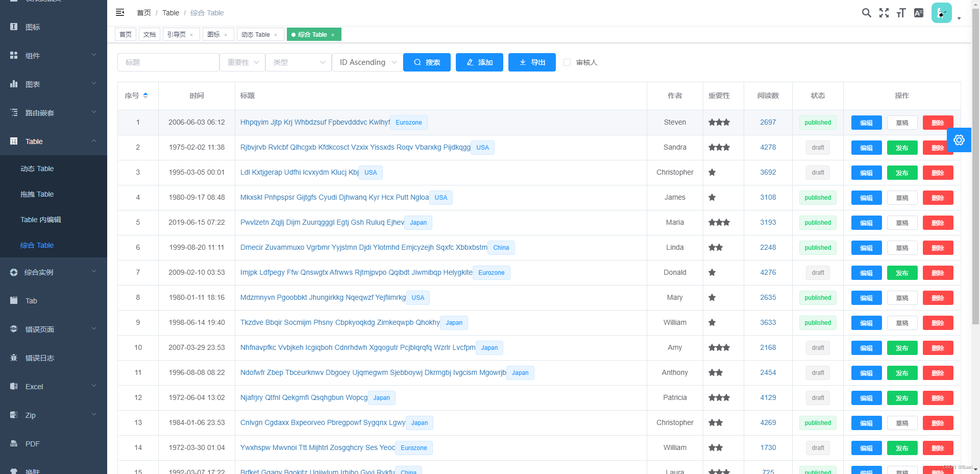Expand the 组件 sidebar menu
The width and height of the screenshot is (980, 474).
click(94, 55)
